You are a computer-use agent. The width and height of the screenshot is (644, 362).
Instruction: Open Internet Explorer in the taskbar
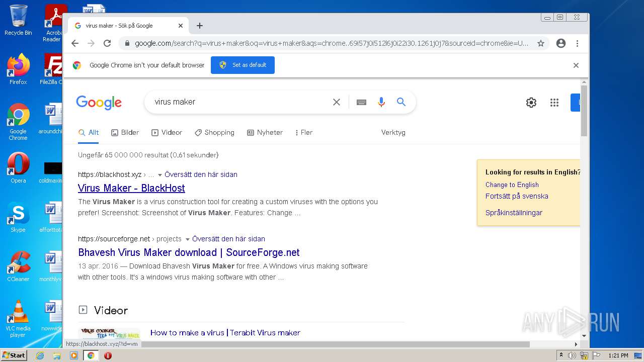pyautogui.click(x=40, y=355)
